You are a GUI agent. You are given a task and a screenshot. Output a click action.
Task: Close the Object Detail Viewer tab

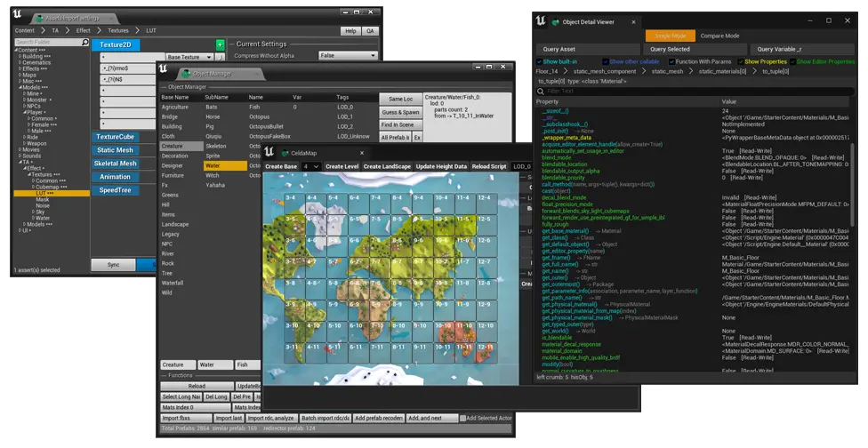point(633,21)
